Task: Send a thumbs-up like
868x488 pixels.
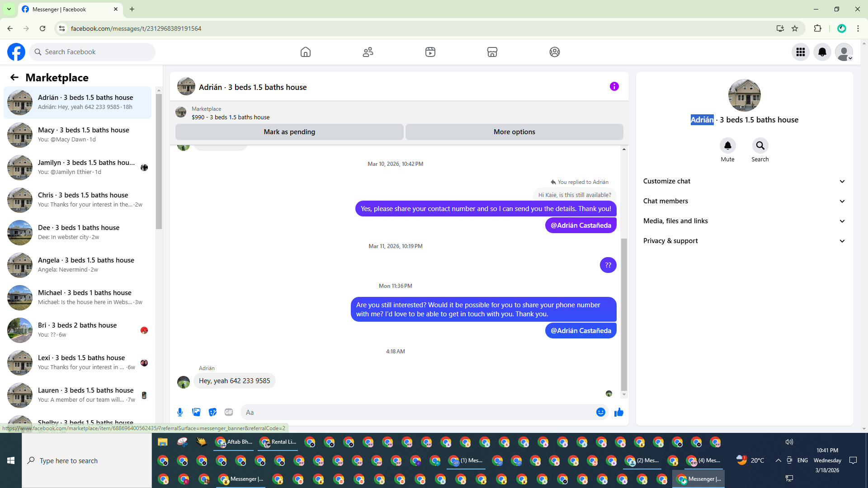Action: click(618, 412)
